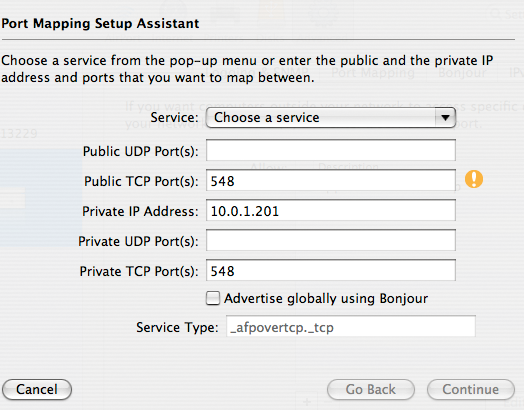The height and width of the screenshot is (410, 524).
Task: Select the faded IPv6 tab at right edge
Action: tap(516, 73)
